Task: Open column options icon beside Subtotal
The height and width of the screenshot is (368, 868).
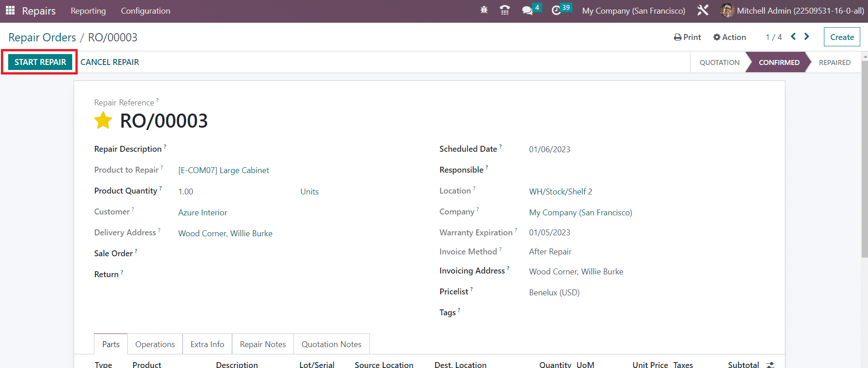Action: pyautogui.click(x=770, y=365)
